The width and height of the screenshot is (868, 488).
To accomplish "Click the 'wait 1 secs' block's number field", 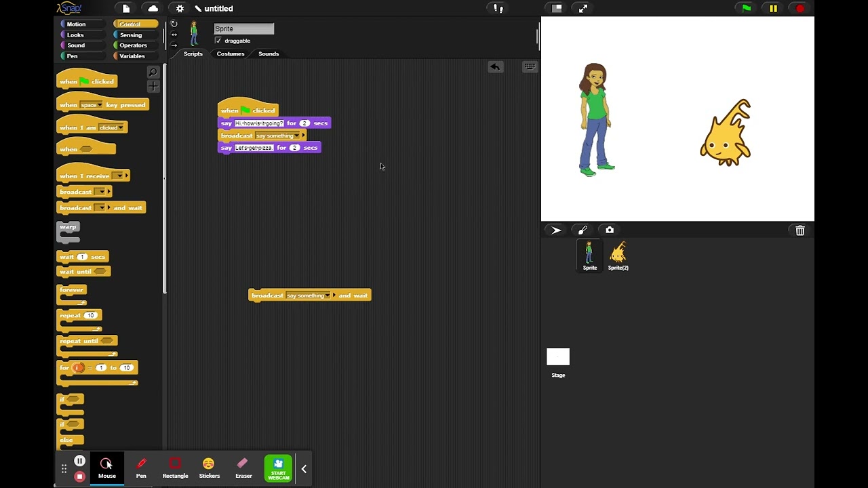I will 82,257.
